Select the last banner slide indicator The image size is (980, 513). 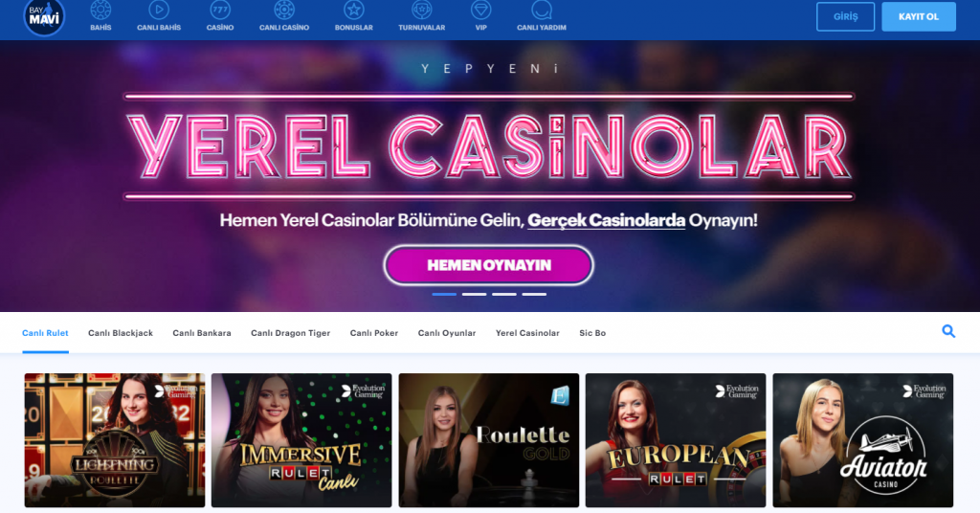(534, 294)
